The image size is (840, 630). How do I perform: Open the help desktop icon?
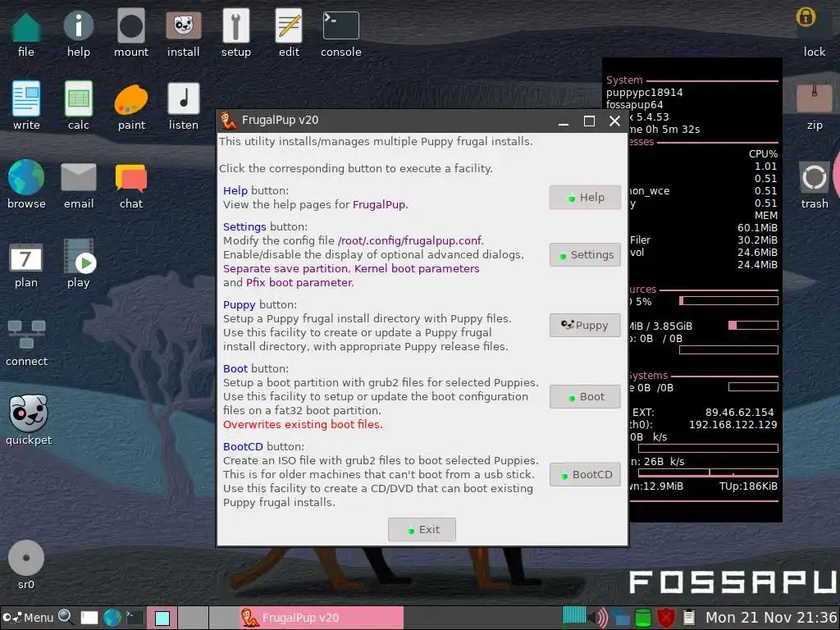tap(78, 25)
